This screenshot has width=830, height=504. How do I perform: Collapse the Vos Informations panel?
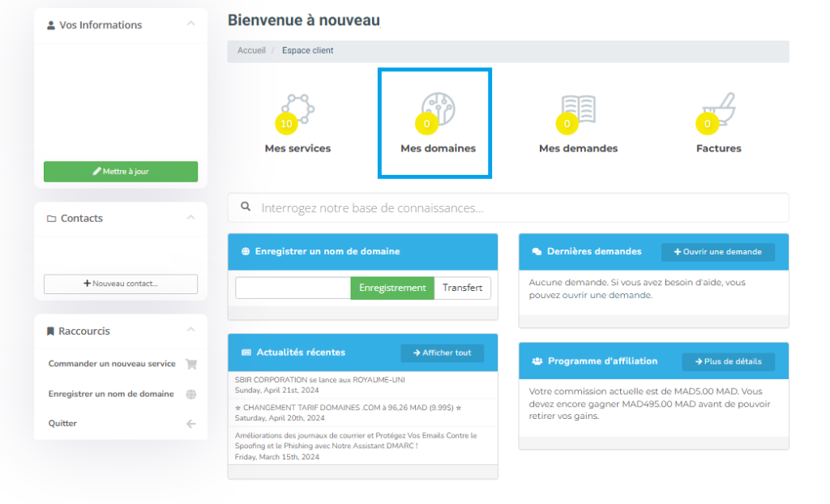point(190,24)
